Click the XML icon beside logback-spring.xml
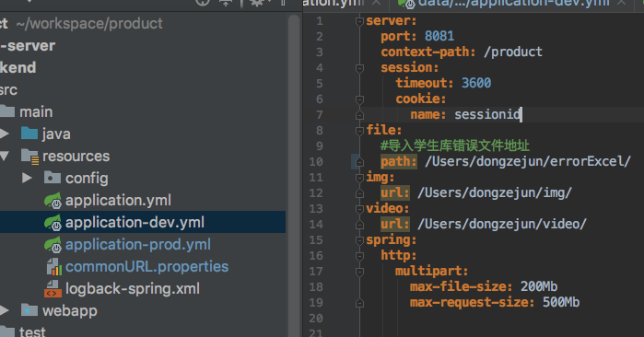This screenshot has height=337, width=644. (x=53, y=289)
